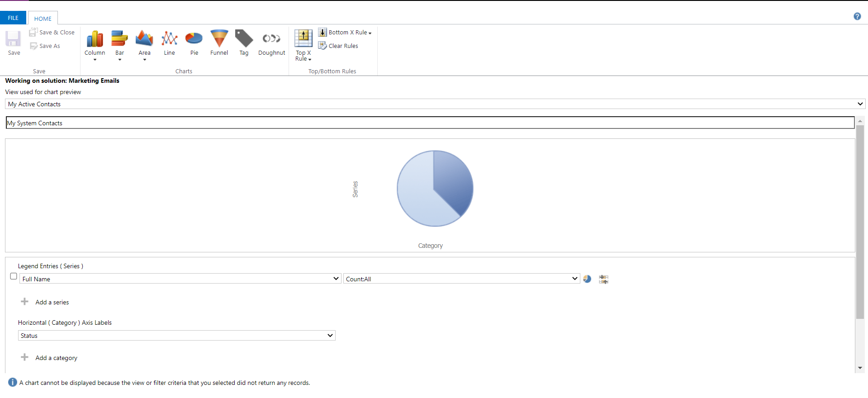
Task: Select the Doughnut chart type
Action: (271, 43)
